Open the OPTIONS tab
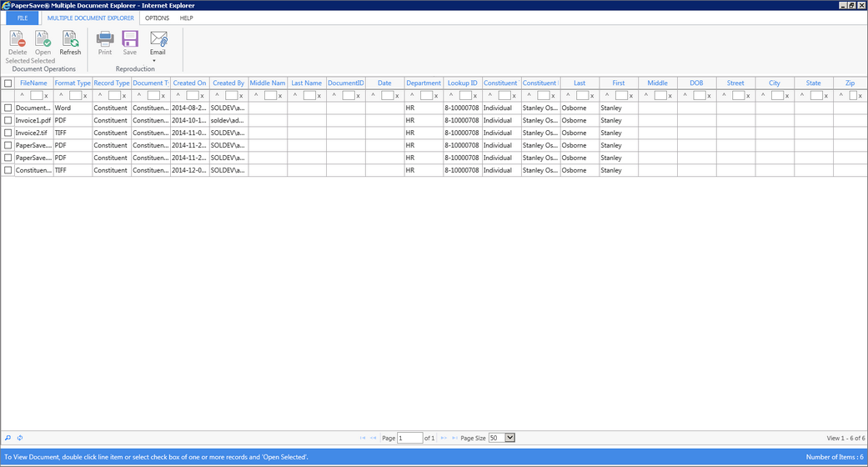The height and width of the screenshot is (467, 868). click(158, 18)
